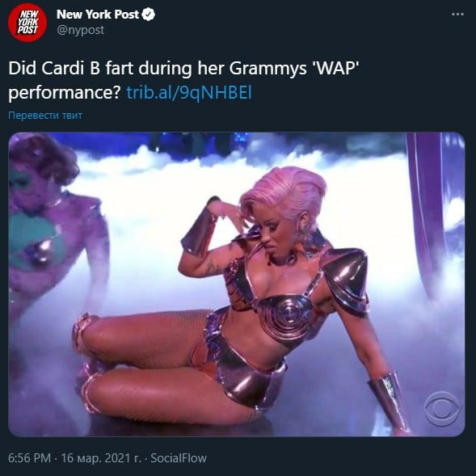Image resolution: width=476 pixels, height=476 pixels.
Task: Click the 16 мар. 2021 г. date
Action: click(100, 457)
